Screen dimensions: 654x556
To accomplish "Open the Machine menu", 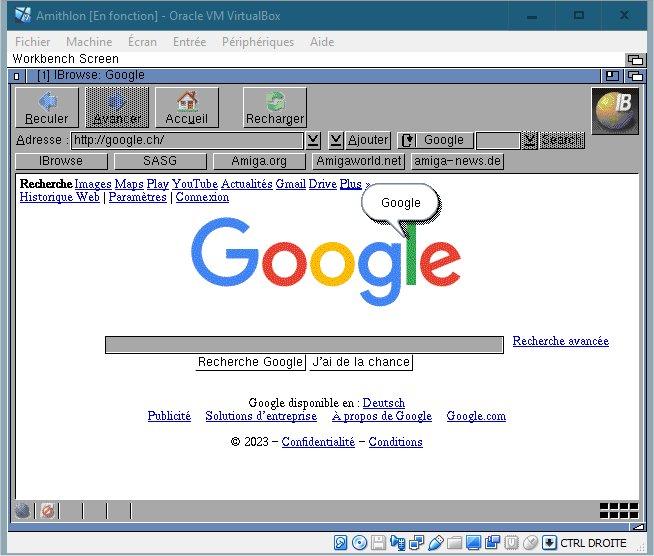I will tap(89, 42).
